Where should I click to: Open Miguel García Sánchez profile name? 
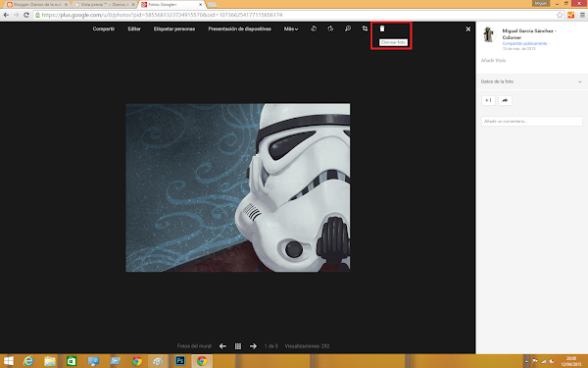click(x=529, y=33)
